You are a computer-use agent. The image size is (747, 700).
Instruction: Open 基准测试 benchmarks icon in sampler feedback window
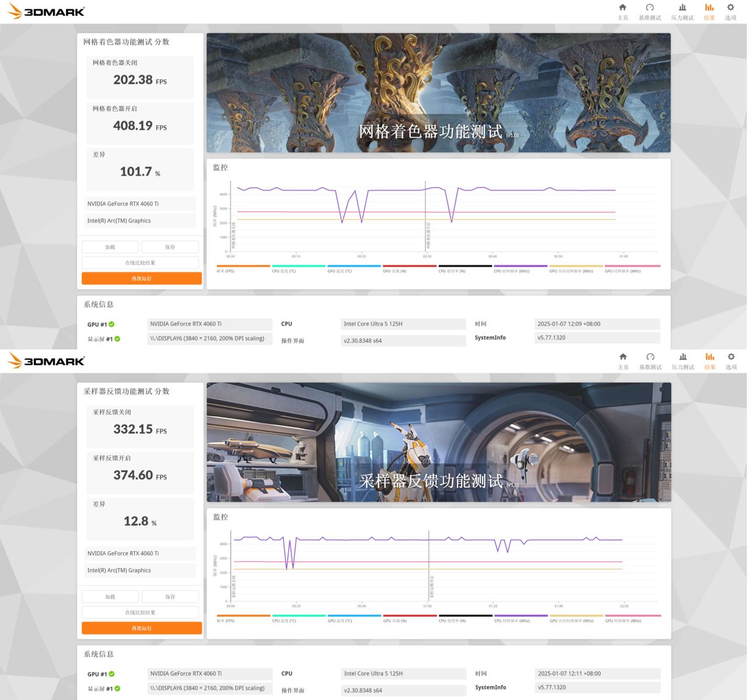(650, 361)
